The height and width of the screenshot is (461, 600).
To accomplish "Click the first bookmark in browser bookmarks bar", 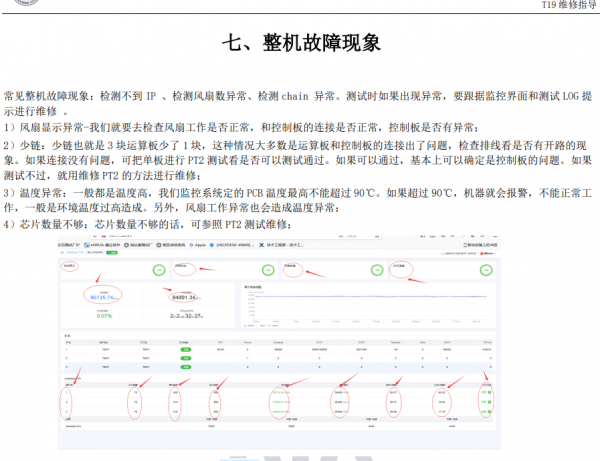I will [70, 243].
